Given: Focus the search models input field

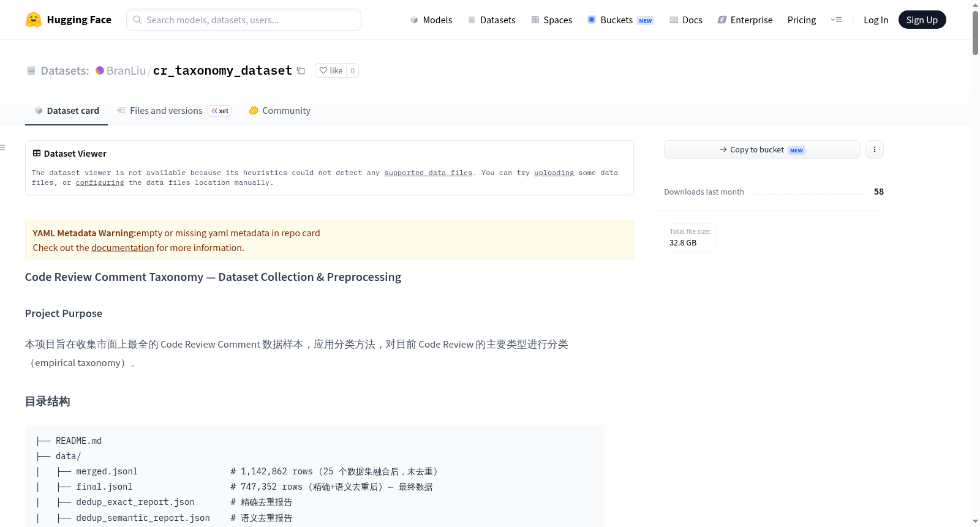Looking at the screenshot, I should tap(244, 20).
